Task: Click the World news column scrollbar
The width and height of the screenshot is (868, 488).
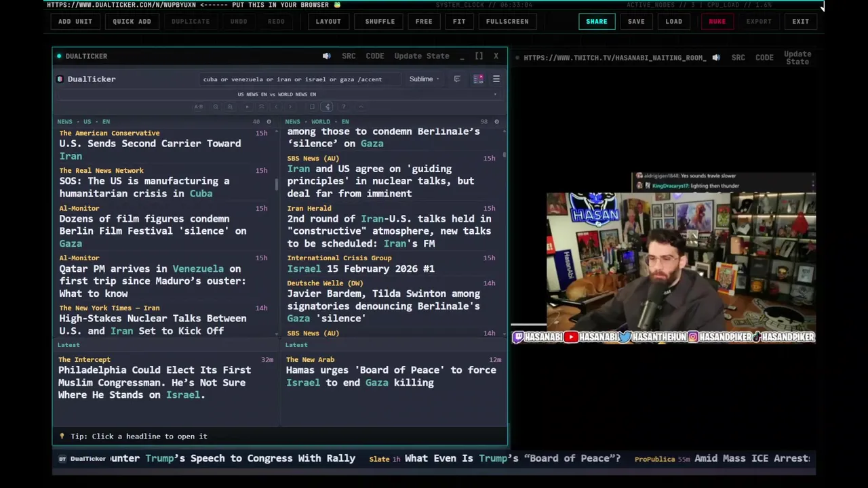Action: 504,156
